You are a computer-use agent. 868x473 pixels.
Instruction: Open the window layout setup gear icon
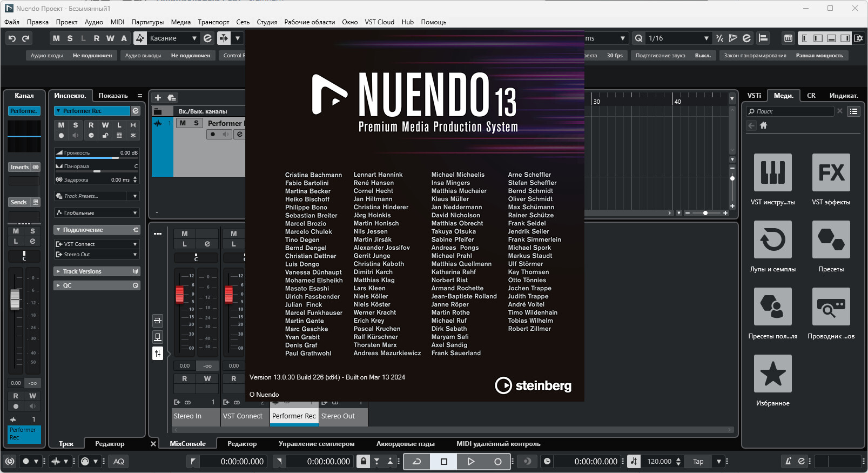pyautogui.click(x=858, y=38)
